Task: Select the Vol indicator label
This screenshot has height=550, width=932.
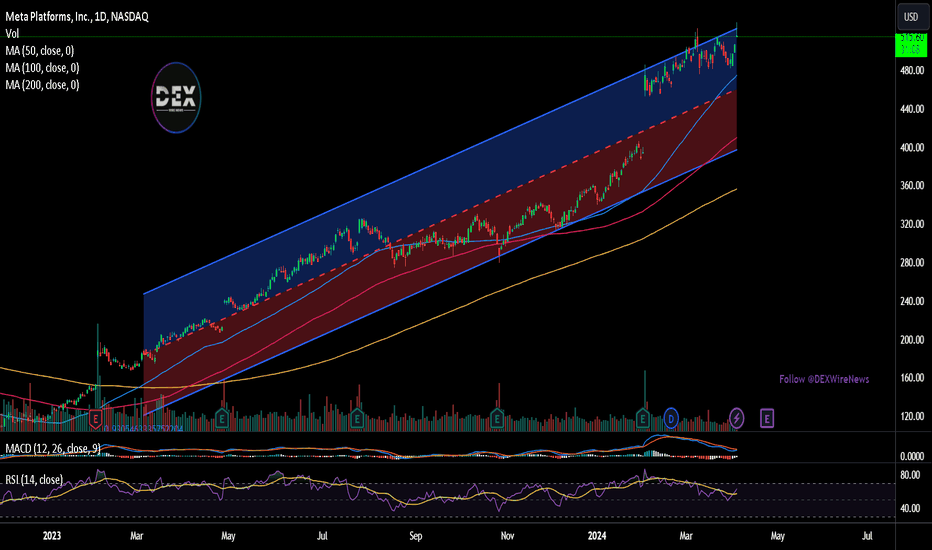Action: [x=12, y=34]
